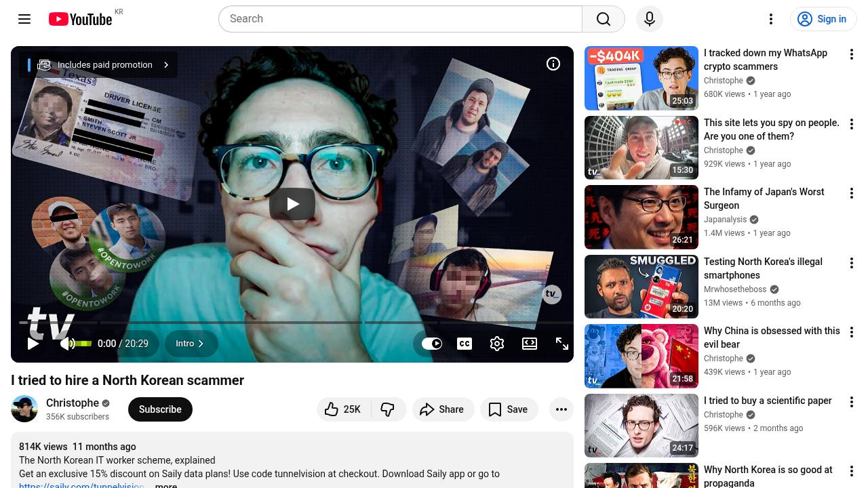Mute the video volume speaker
Screen dimensions: 868x488
[67, 344]
